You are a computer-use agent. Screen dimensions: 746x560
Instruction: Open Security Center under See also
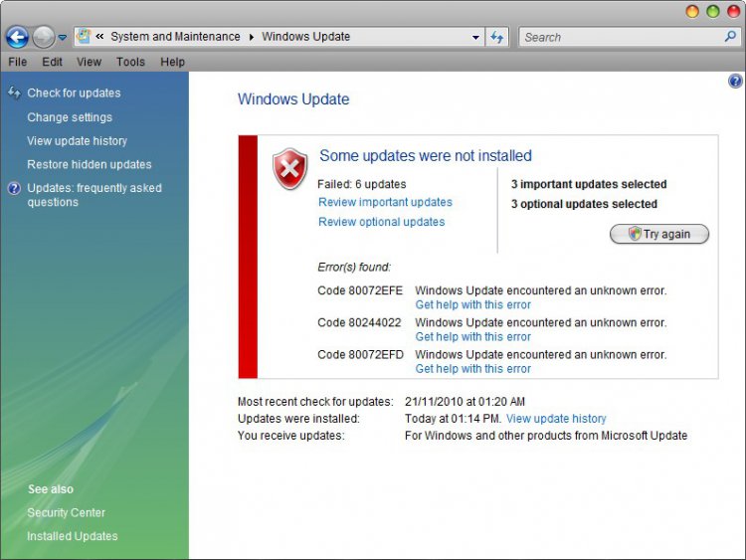click(66, 512)
